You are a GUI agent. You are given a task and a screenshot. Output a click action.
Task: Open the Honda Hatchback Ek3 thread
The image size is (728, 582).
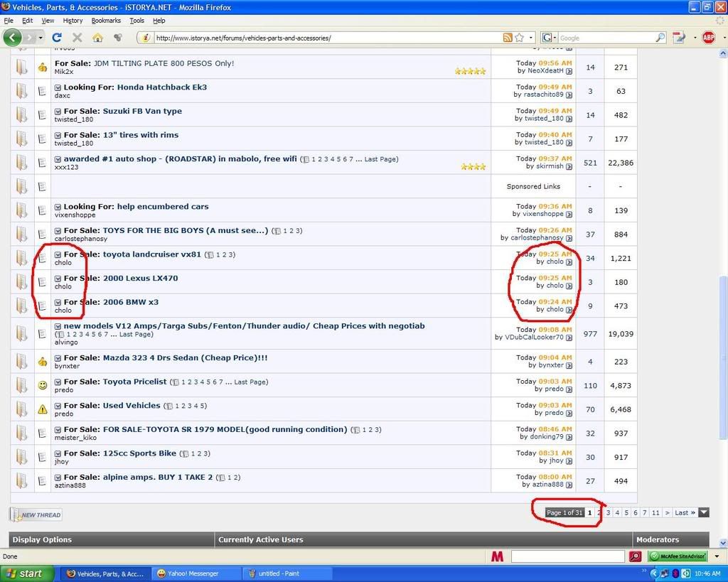tap(162, 87)
